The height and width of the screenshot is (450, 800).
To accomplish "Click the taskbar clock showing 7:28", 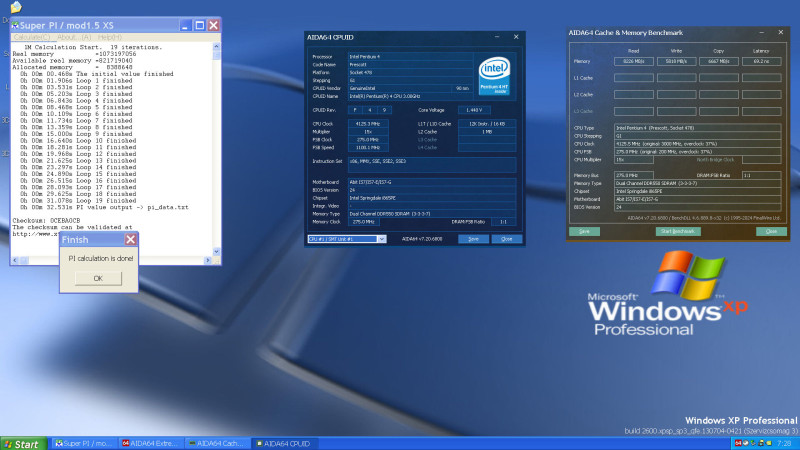I will coord(784,443).
